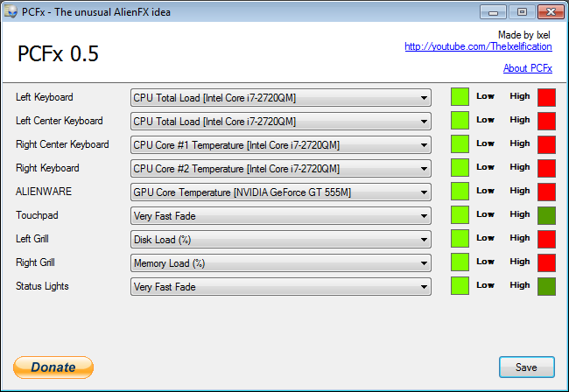Open the Left Keyboard sensor dropdown

click(280, 98)
